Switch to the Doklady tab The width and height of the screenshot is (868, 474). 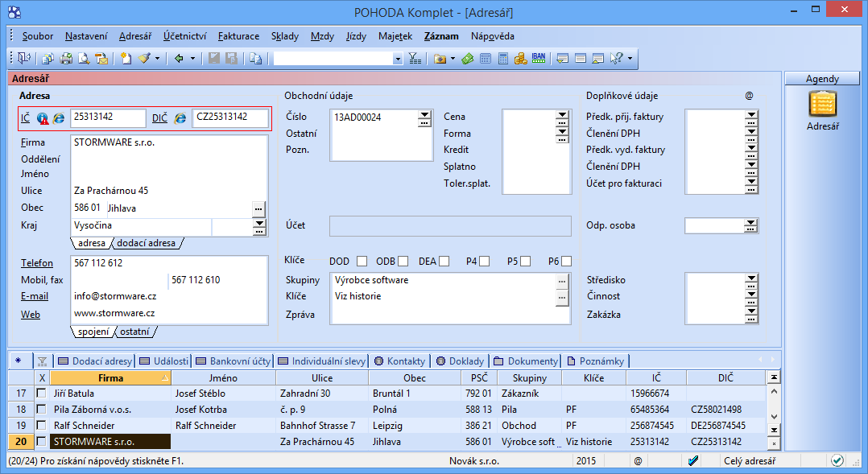point(460,361)
